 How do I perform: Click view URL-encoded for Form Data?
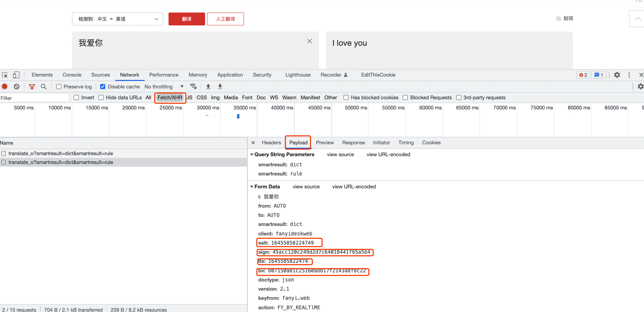coord(354,187)
